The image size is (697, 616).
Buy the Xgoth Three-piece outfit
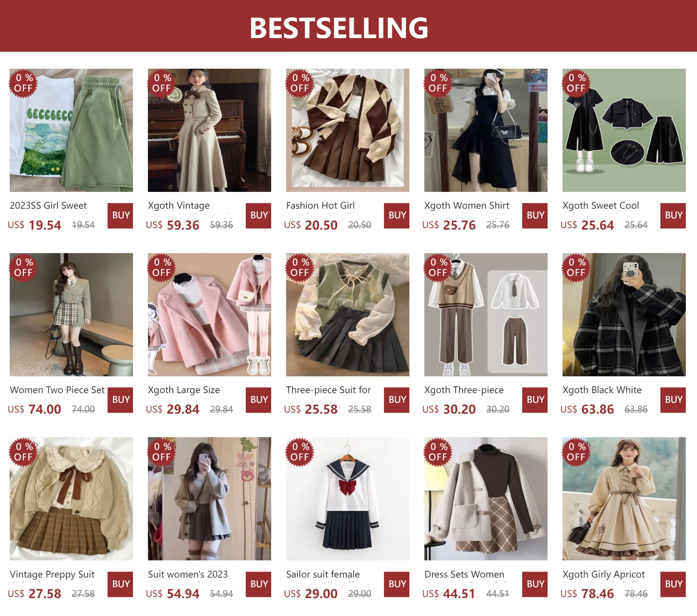535,400
